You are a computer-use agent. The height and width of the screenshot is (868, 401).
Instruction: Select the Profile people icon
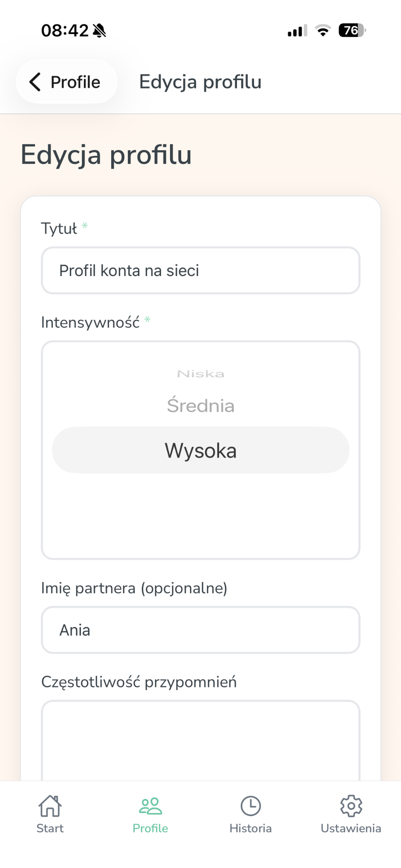tap(150, 806)
